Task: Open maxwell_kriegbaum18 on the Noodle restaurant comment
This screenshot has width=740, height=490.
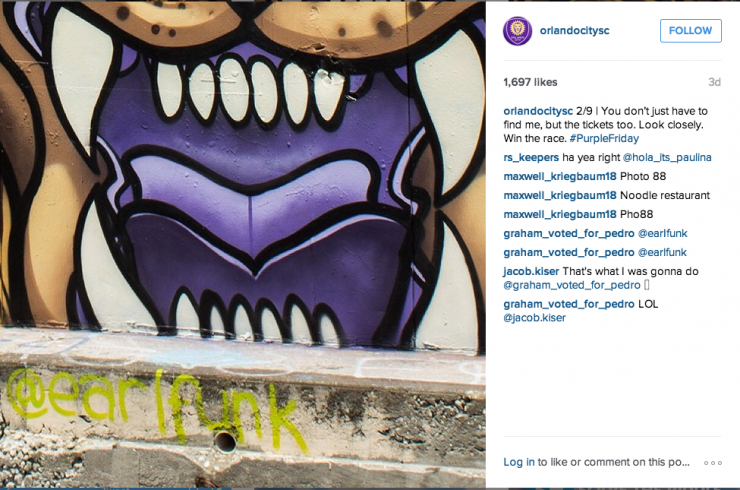Action: (x=560, y=195)
